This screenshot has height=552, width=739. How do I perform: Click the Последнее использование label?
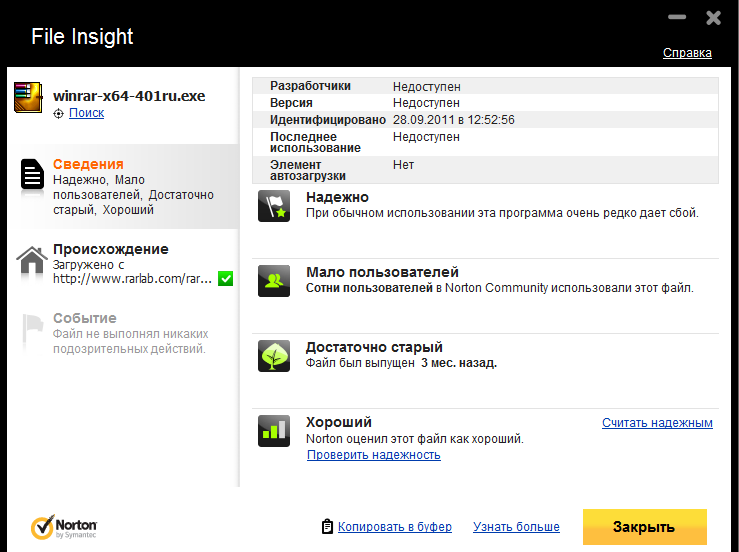(x=315, y=142)
